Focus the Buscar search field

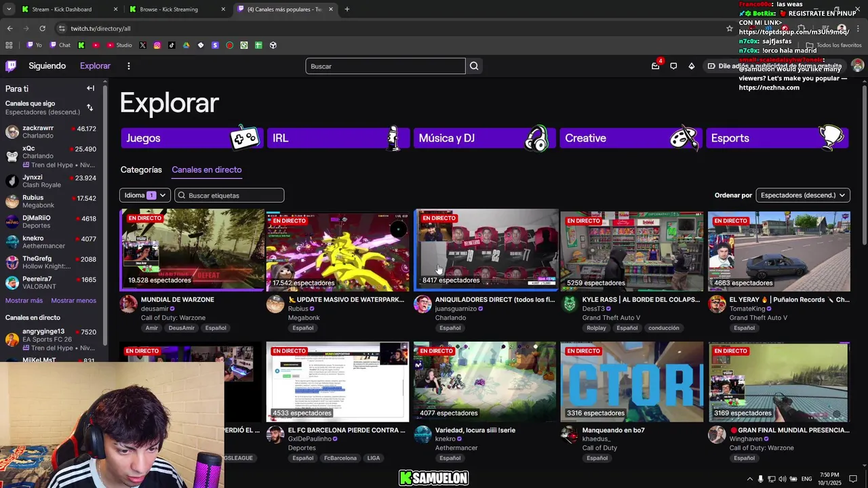click(385, 66)
